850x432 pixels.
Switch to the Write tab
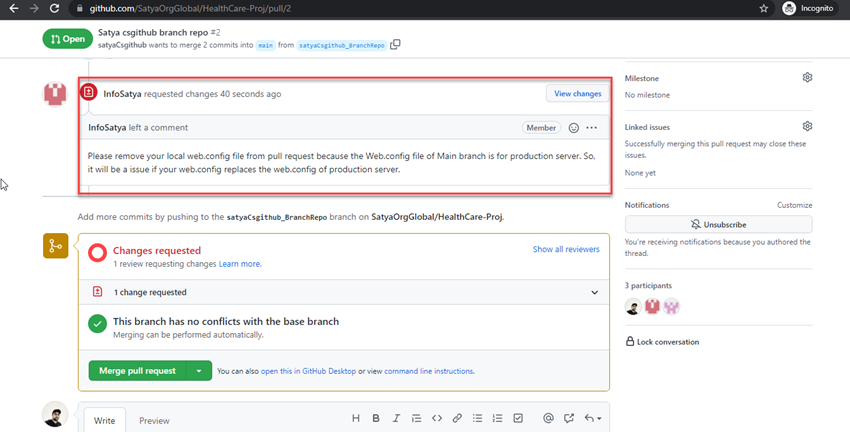click(105, 420)
